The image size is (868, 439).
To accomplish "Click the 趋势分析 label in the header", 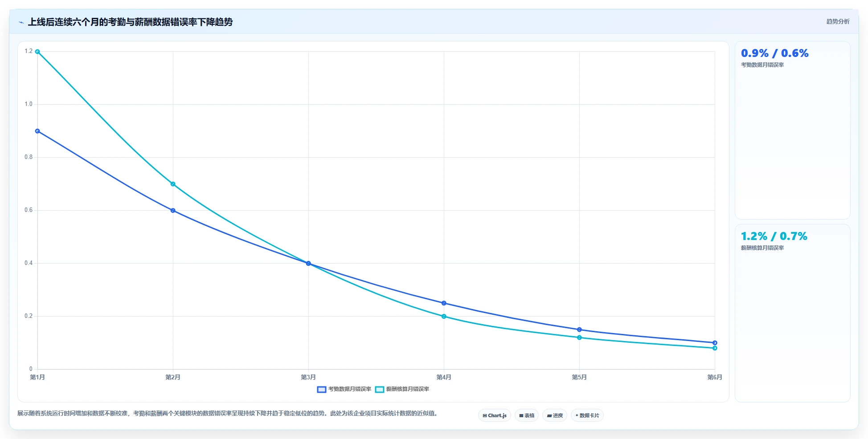I will (x=838, y=21).
